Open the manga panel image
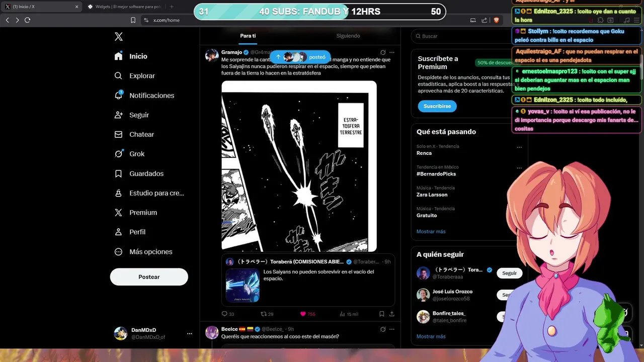Screen dimensions: 644x362 click(299, 166)
